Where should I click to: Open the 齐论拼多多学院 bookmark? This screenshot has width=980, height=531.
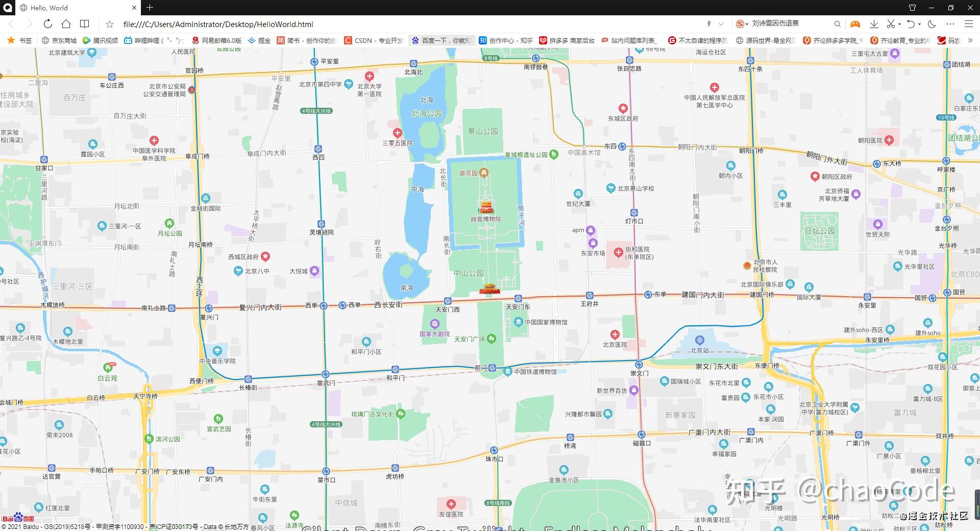click(832, 40)
